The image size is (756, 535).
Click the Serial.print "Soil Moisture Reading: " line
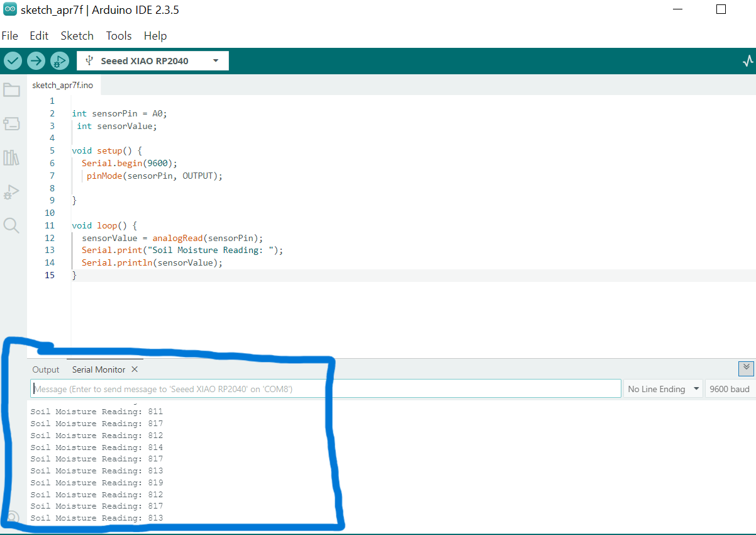pyautogui.click(x=182, y=250)
